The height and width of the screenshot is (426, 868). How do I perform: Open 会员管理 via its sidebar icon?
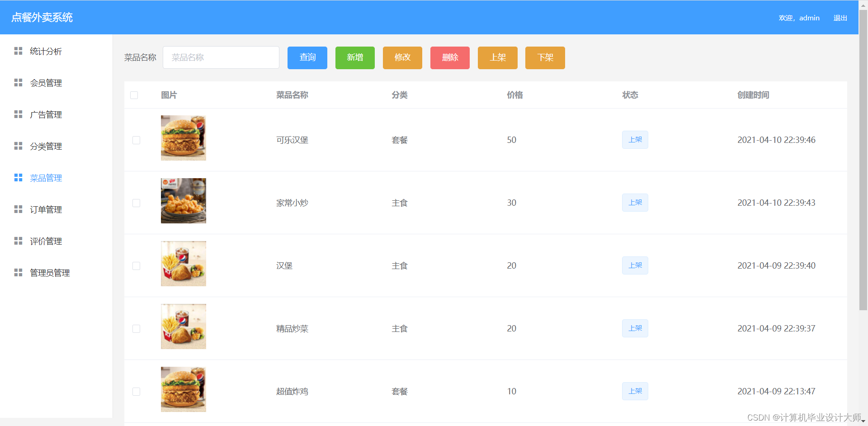[18, 83]
